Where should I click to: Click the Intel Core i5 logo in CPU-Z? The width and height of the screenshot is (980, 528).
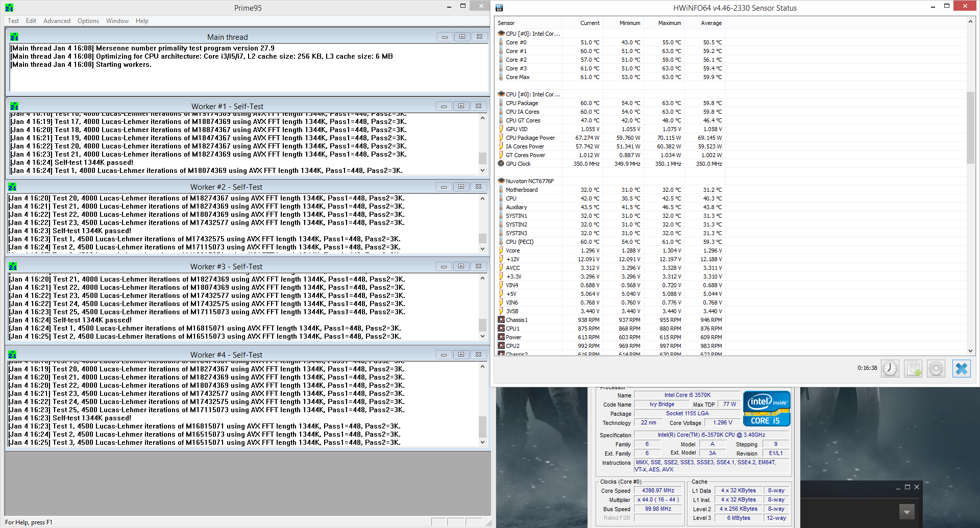tap(767, 408)
